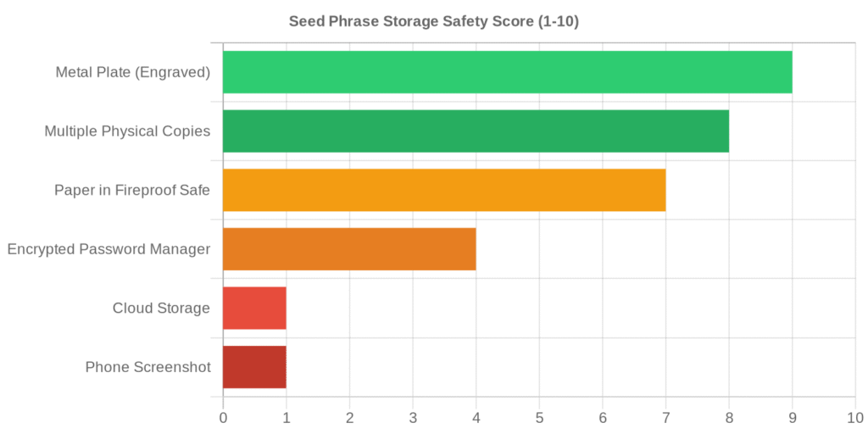The height and width of the screenshot is (434, 868).
Task: Select the red Cloud Storage bar
Action: click(x=254, y=308)
